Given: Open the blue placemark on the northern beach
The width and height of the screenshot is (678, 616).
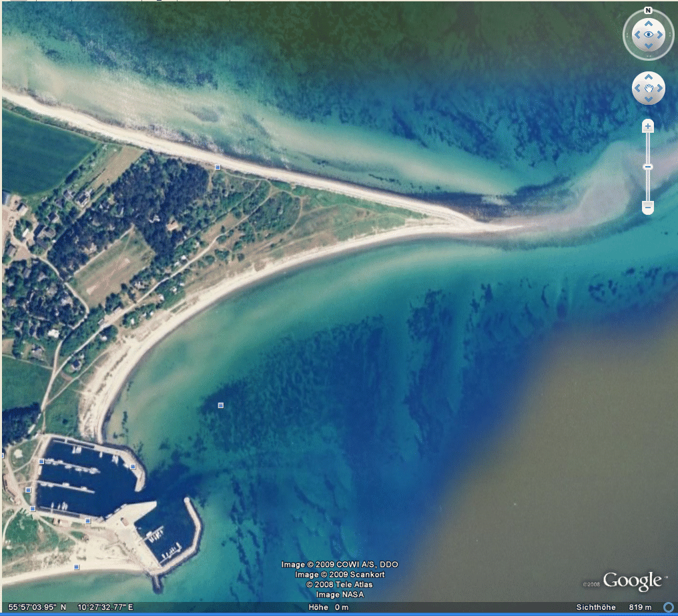Looking at the screenshot, I should (x=218, y=167).
